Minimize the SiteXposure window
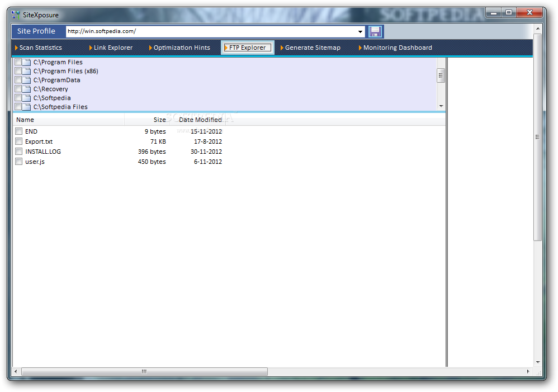 (x=494, y=13)
